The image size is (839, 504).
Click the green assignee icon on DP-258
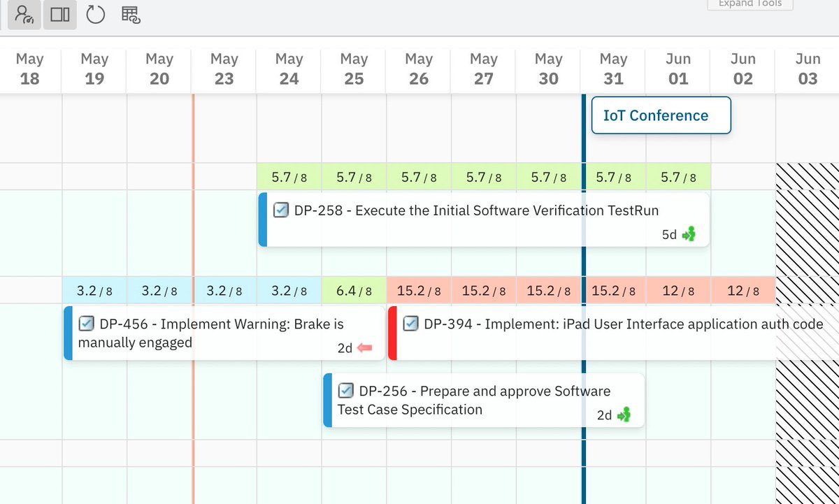pos(689,234)
